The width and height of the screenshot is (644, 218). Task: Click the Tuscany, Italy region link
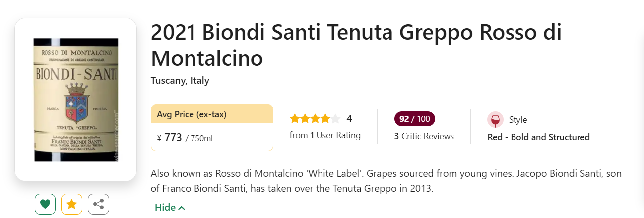pyautogui.click(x=180, y=81)
